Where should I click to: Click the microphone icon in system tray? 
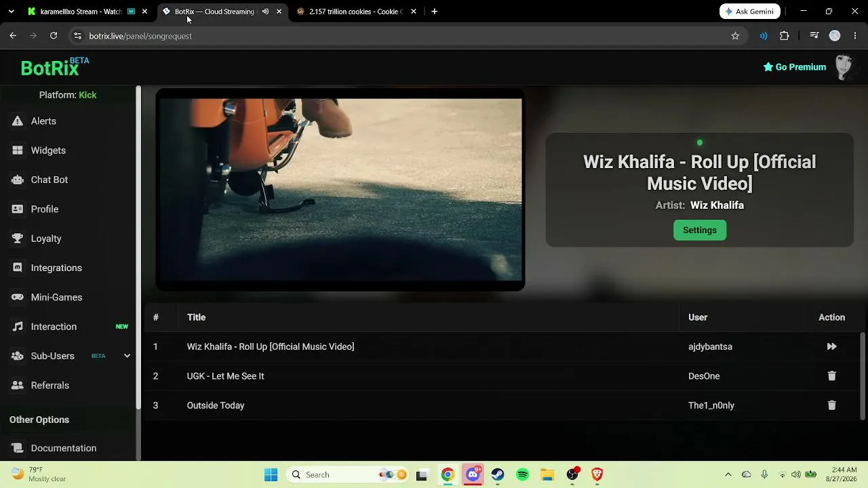pyautogui.click(x=764, y=475)
